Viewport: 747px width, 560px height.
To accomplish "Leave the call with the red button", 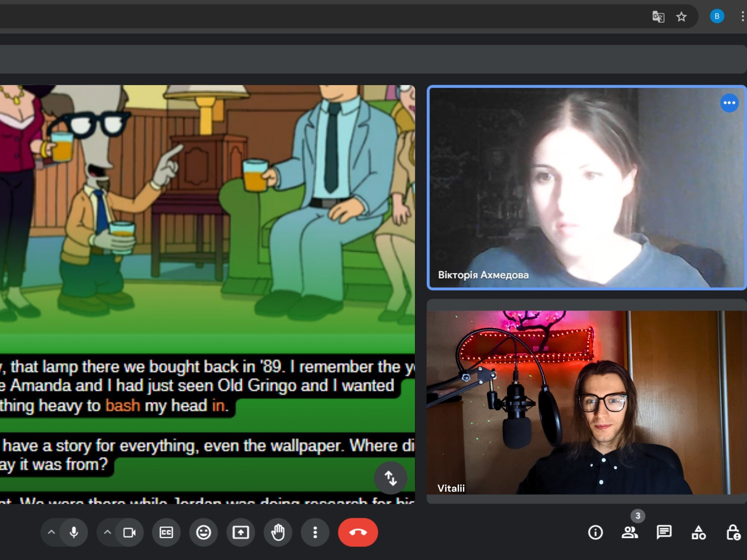I will pyautogui.click(x=358, y=532).
